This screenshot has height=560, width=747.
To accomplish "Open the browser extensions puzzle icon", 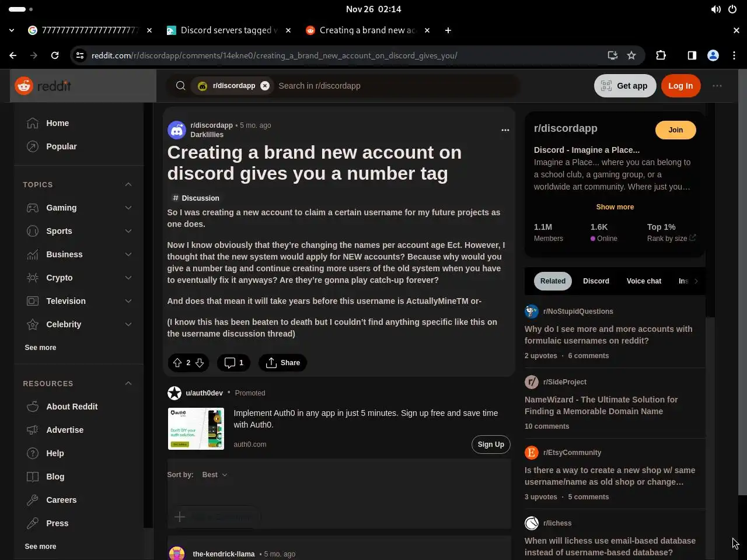I will (x=661, y=55).
